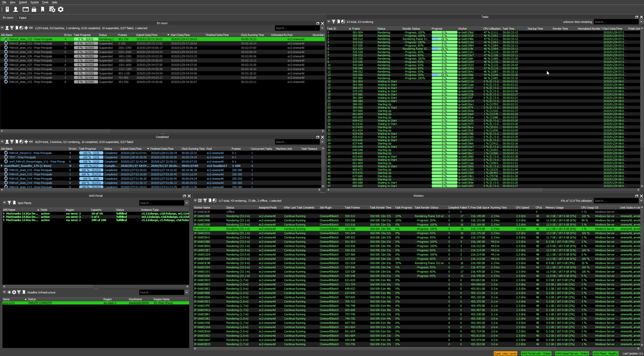Sort En cours jobs by Errors column header

[68, 35]
